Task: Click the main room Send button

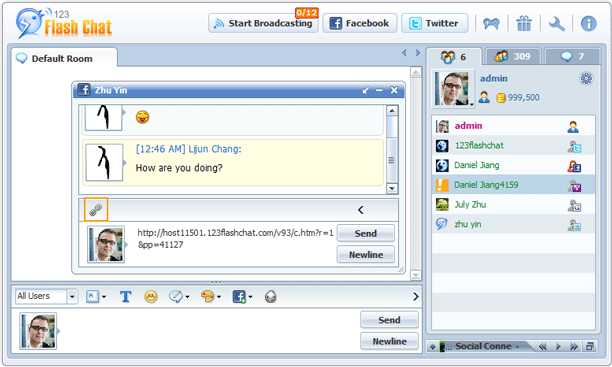Action: pos(389,320)
